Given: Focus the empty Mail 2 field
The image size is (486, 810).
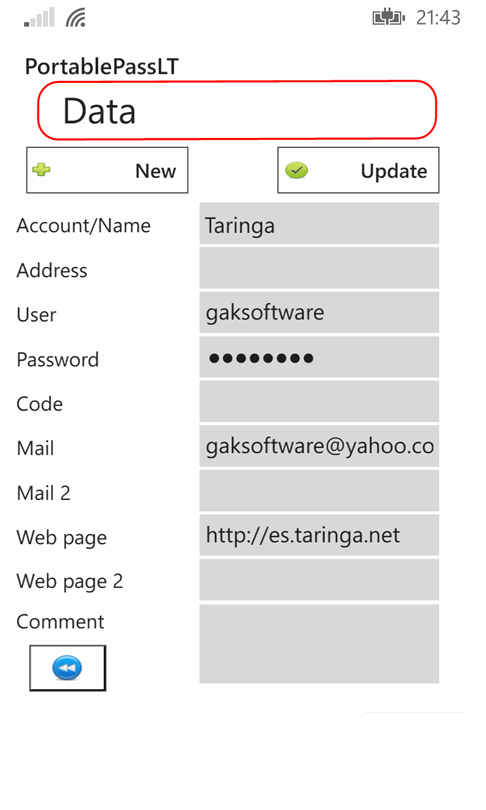Looking at the screenshot, I should 319,490.
